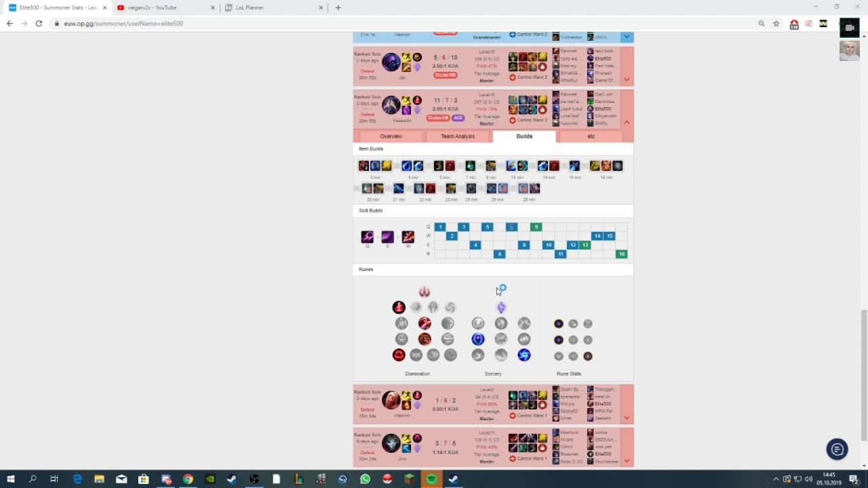Click the skill level 6 cell in R row

click(x=500, y=254)
